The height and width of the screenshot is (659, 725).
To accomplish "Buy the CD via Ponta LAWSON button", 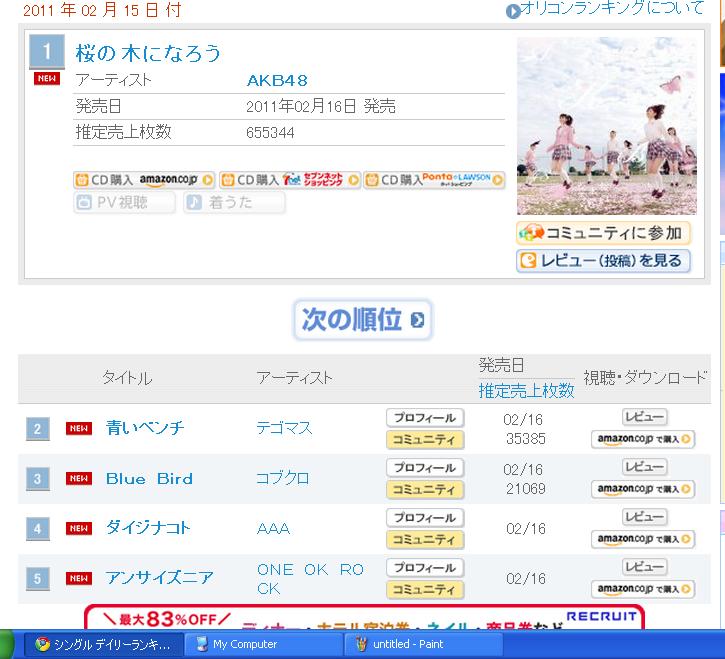I will [434, 180].
